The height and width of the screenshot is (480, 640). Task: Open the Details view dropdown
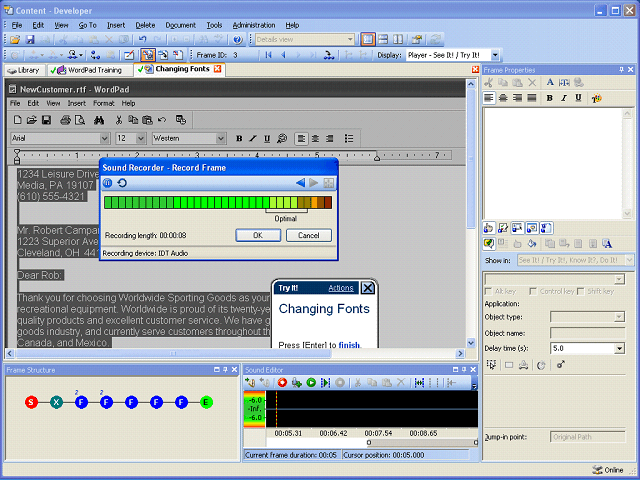(350, 40)
